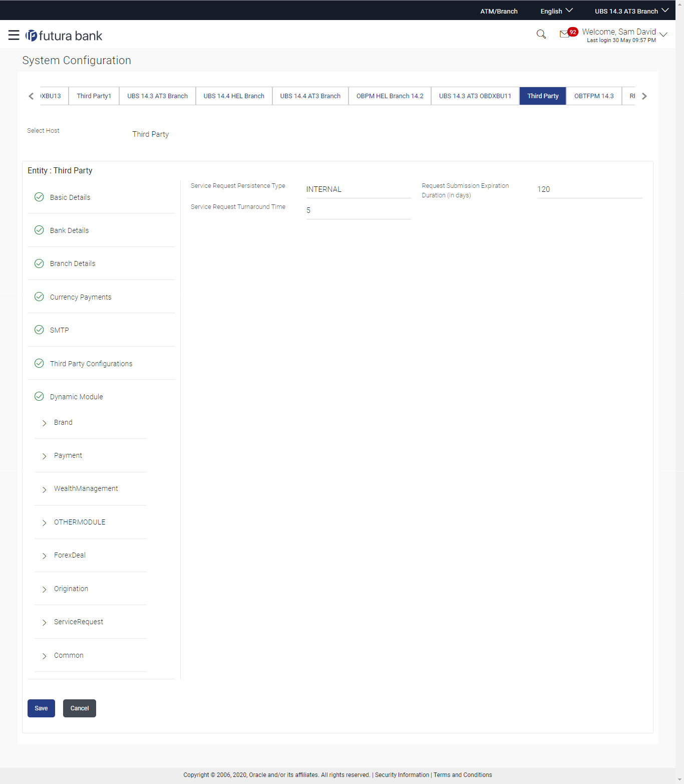The image size is (684, 784).
Task: Switch to the OBPM HEL Branch 14.2 tab
Action: 390,96
